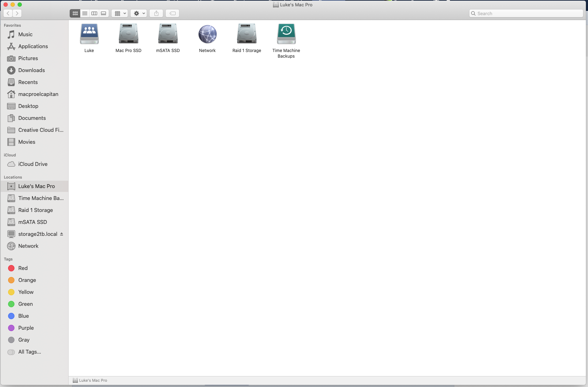Select the mSATA SSD drive icon

click(168, 34)
